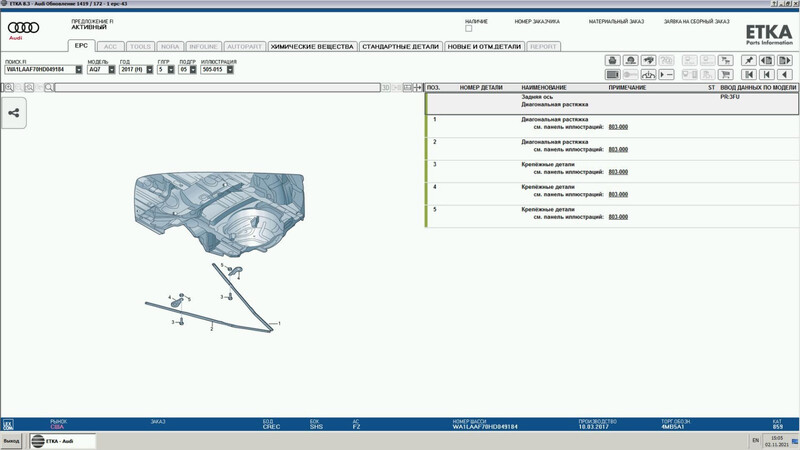The height and width of the screenshot is (450, 800).
Task: Click the fit illustration frame icon
Action: coord(407,88)
